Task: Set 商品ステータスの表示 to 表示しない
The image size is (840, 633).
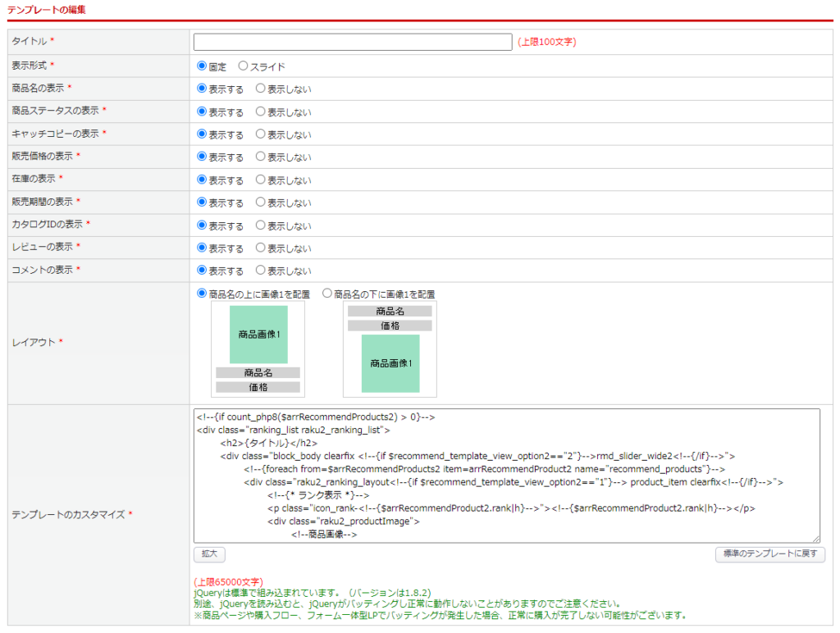Action: 261,112
